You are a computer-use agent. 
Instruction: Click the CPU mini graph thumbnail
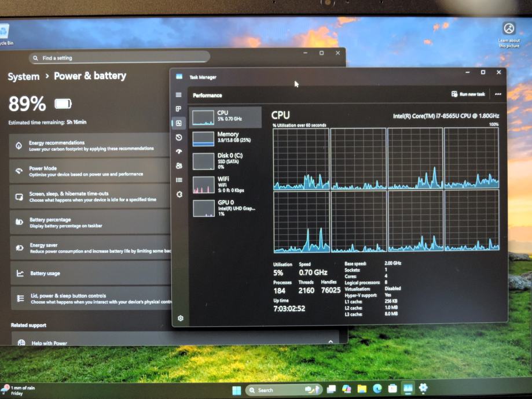point(203,117)
